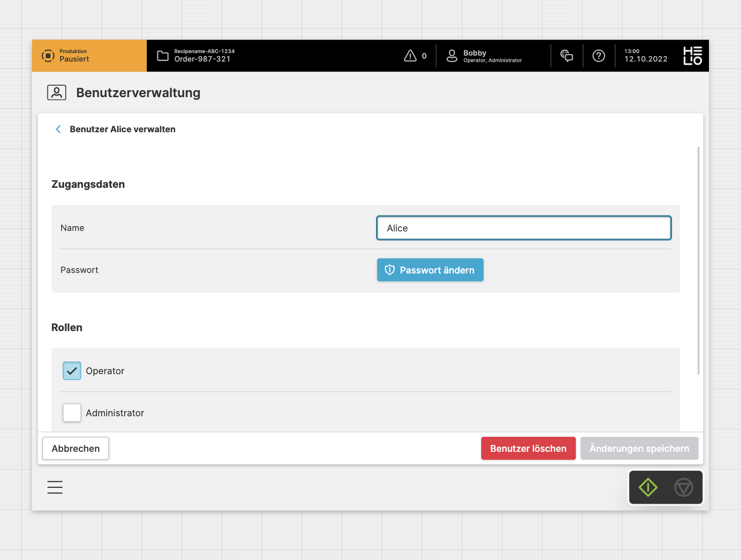Click the production paused status icon

click(x=48, y=56)
